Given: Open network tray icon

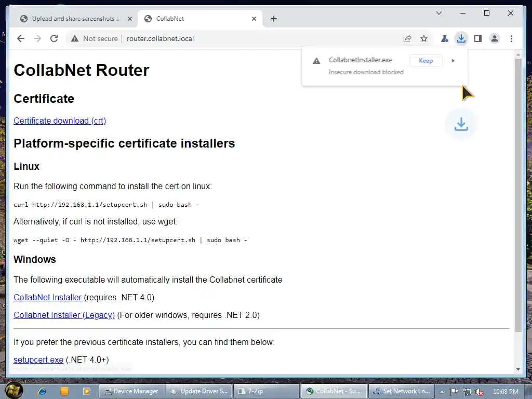Looking at the screenshot, I should [467, 392].
